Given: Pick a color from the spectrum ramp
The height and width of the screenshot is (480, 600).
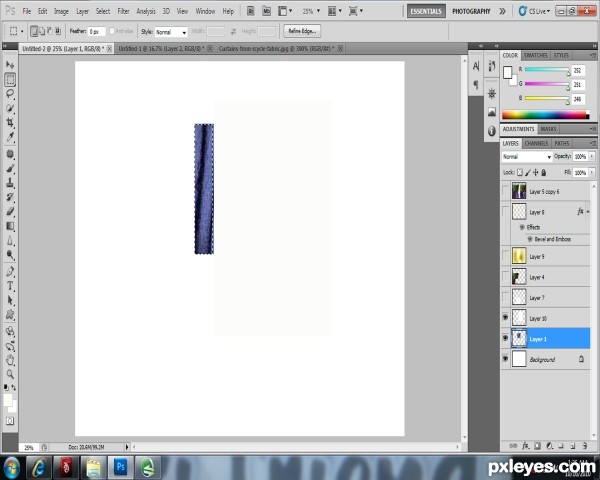Looking at the screenshot, I should [x=546, y=114].
